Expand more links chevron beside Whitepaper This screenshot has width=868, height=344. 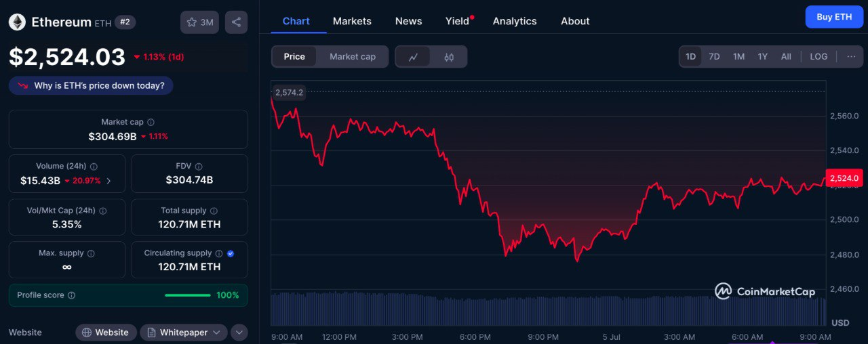(239, 332)
